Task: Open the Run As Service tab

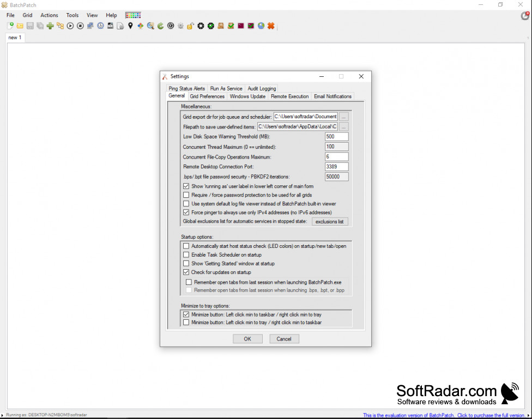Action: pyautogui.click(x=226, y=89)
